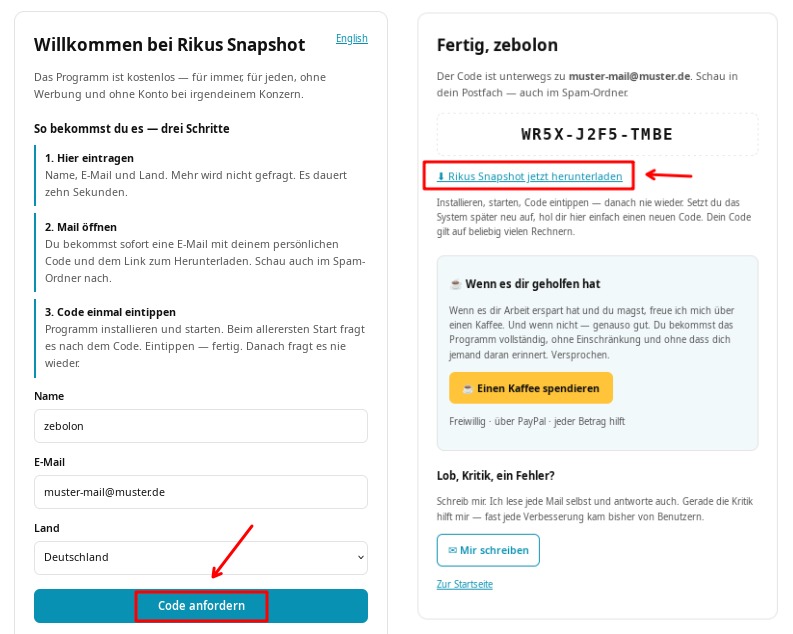Click the coffee cup icon beside 'Wenn es dir geholfen hat'
Image resolution: width=793 pixels, height=634 pixels.
(455, 284)
